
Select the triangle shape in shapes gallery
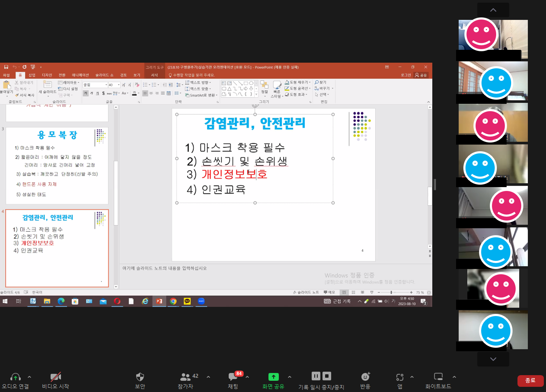[229, 89]
